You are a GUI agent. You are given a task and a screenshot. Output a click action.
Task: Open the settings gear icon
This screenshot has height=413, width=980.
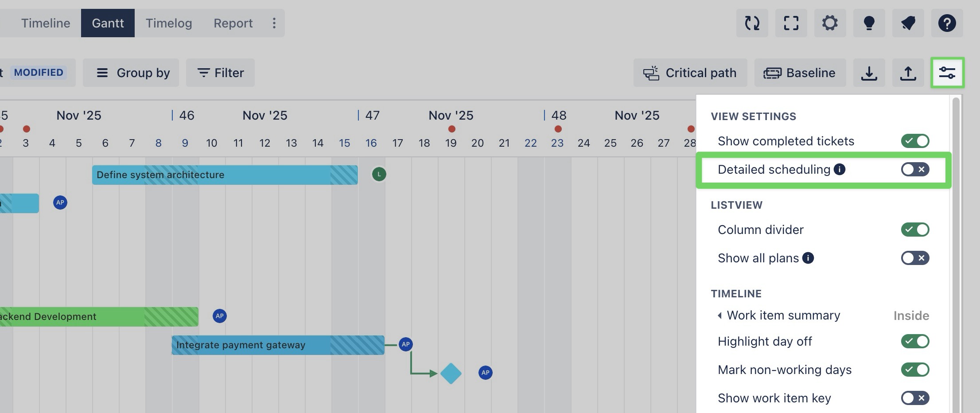point(830,23)
